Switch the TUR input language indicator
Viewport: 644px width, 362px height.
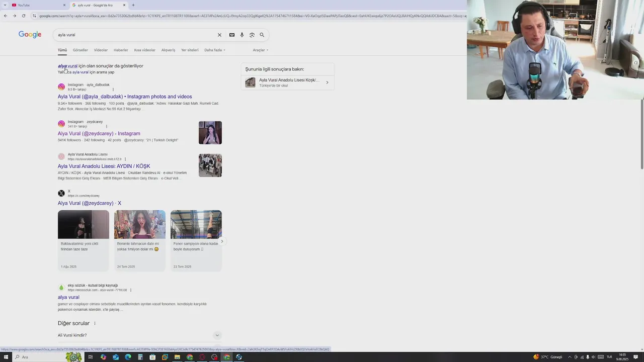tap(609, 357)
